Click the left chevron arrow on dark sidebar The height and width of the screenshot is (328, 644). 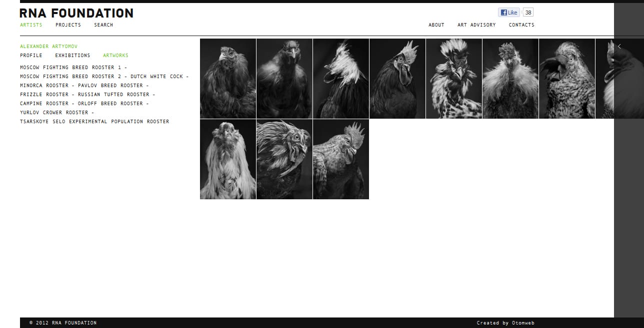tap(619, 47)
